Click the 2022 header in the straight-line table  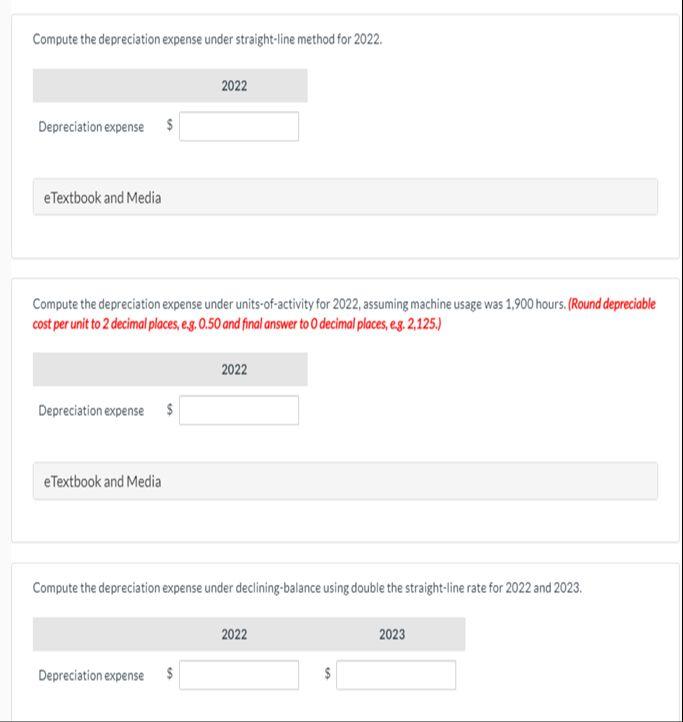[x=234, y=86]
